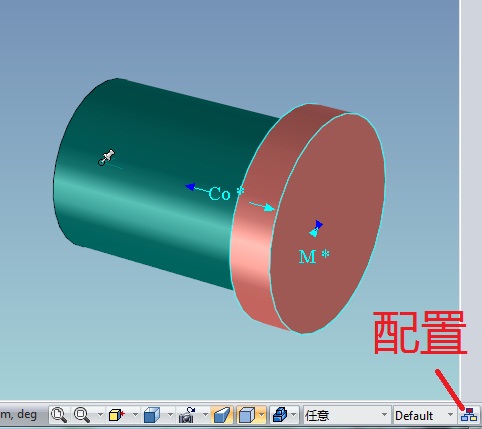Screen dimensions: 482x429
Task: Open the dropdown arrow beside camera icon
Action: click(x=205, y=415)
